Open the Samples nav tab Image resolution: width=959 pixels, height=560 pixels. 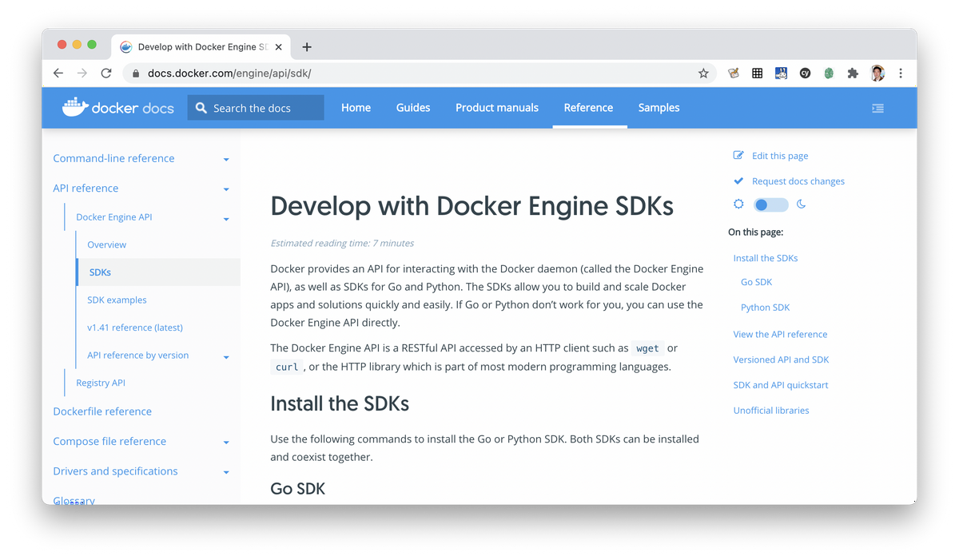tap(659, 108)
